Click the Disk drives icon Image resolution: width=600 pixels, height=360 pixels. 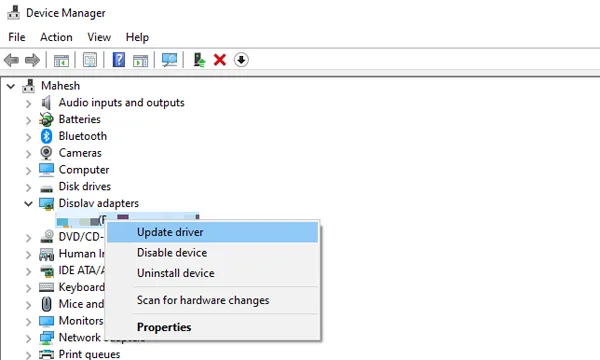pyautogui.click(x=46, y=188)
